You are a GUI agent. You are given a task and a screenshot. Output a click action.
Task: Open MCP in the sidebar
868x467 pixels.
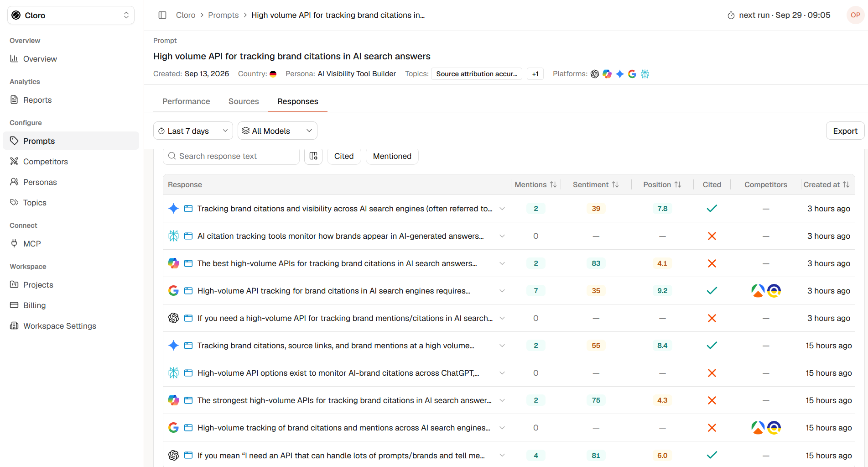click(x=71, y=244)
